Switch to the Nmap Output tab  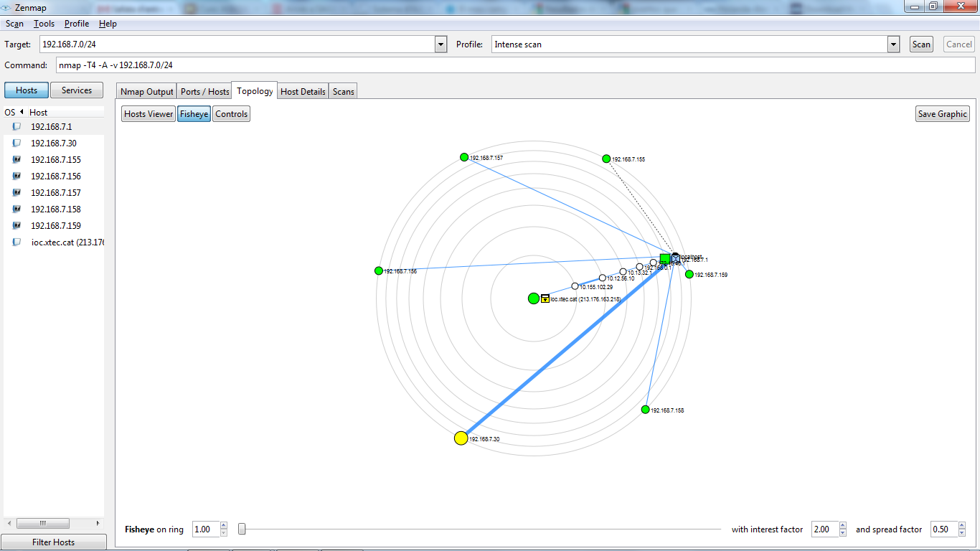coord(146,92)
